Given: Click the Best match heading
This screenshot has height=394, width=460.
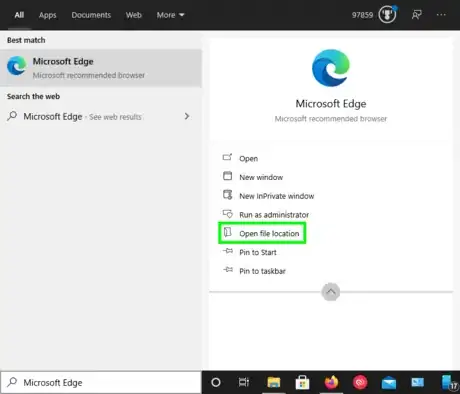Looking at the screenshot, I should (26, 40).
